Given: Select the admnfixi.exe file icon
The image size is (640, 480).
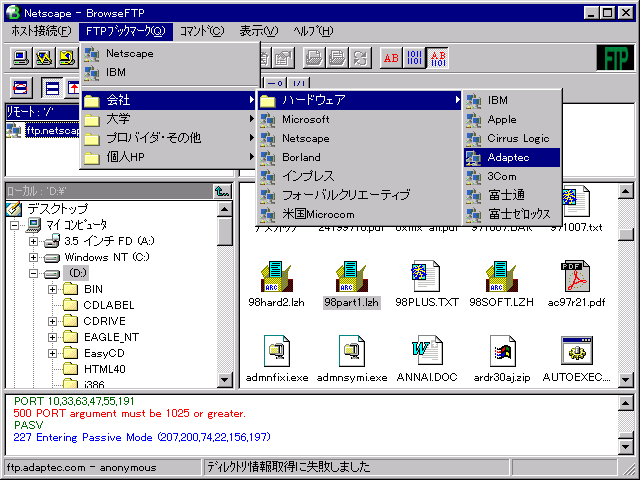Looking at the screenshot, I should 277,358.
